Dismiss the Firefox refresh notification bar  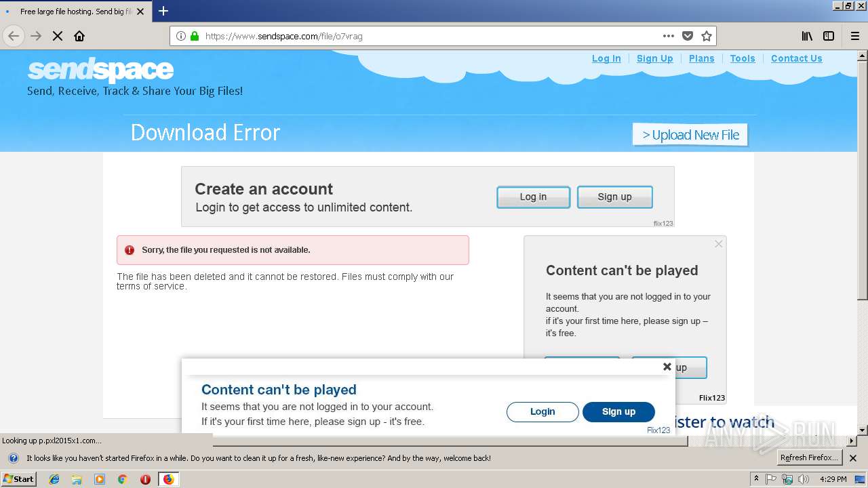pos(853,458)
